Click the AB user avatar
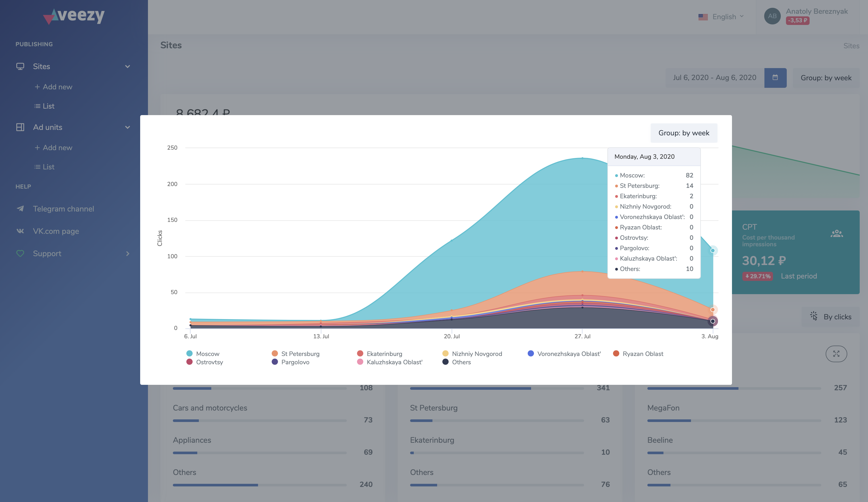Image resolution: width=868 pixels, height=502 pixels. click(x=772, y=16)
